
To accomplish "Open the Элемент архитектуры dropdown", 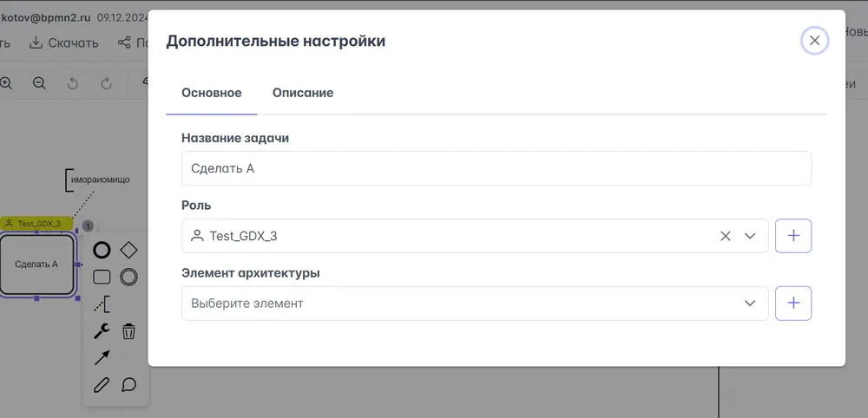I will (475, 304).
